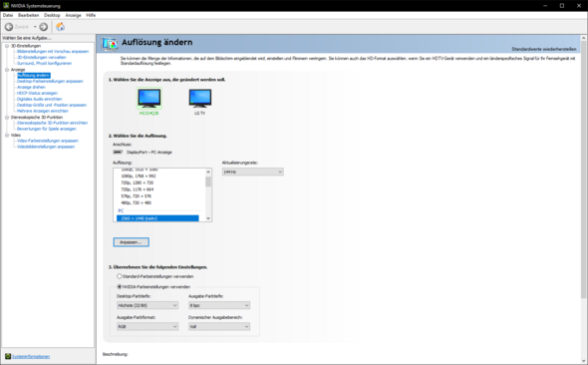Click the DisplayPort connector icon
Screen dimensions: 588x365
tap(118, 152)
